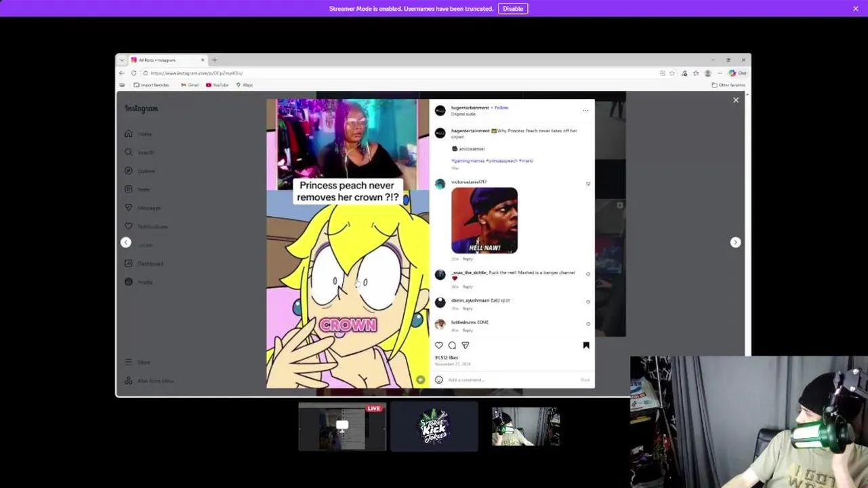Open Import favorites bookmark
Image resolution: width=868 pixels, height=488 pixels.
(151, 85)
